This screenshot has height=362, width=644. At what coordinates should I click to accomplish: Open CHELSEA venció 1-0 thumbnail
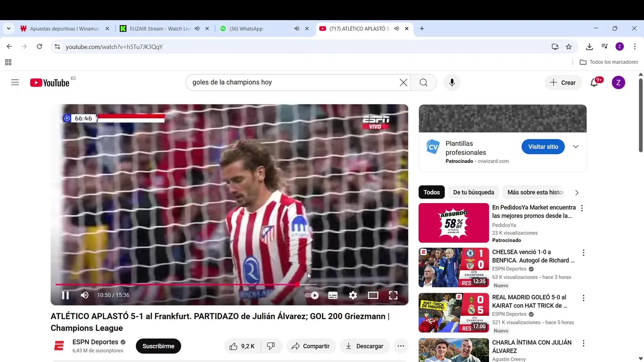tap(453, 267)
